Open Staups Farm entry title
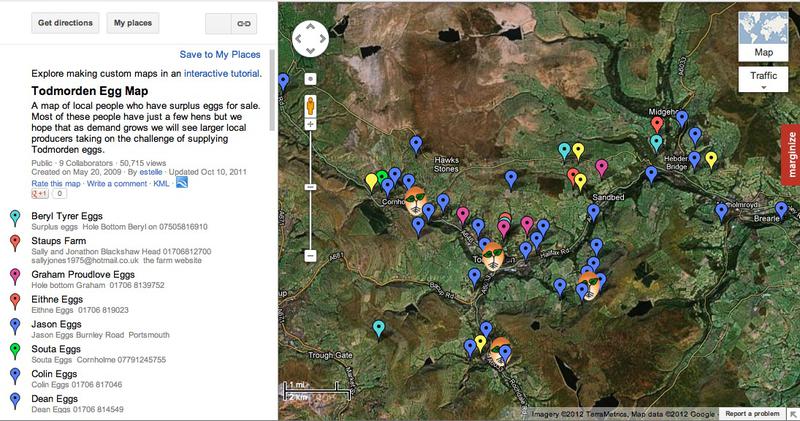The height and width of the screenshot is (421, 800). coord(59,240)
